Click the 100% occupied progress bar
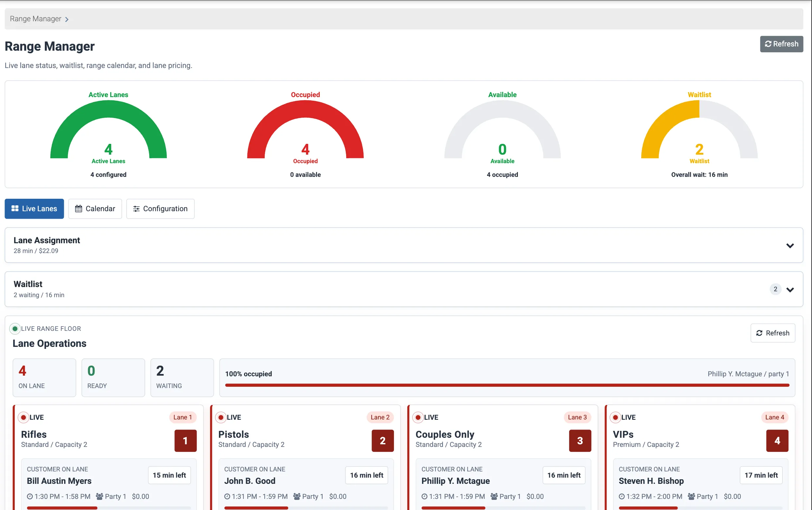The width and height of the screenshot is (812, 510). pyautogui.click(x=507, y=385)
